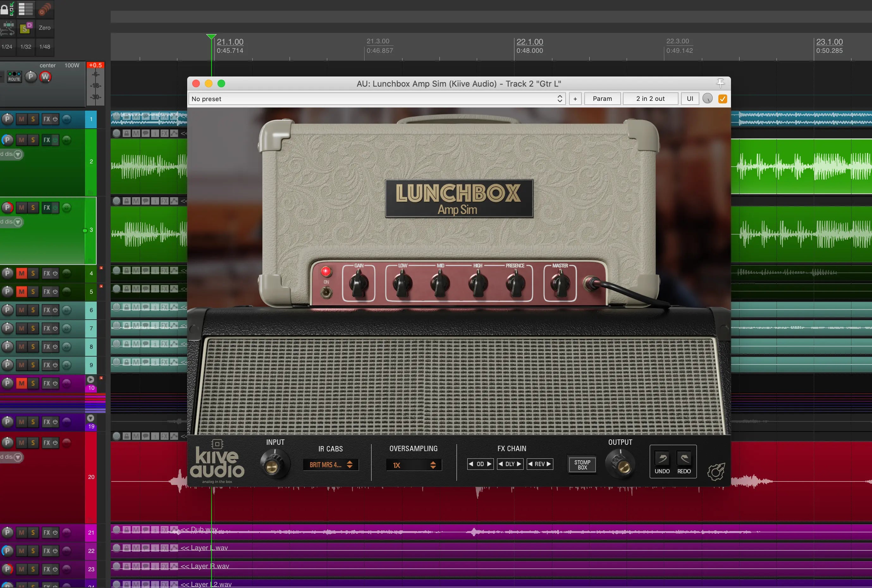
Task: Solo track 3
Action: tap(33, 208)
